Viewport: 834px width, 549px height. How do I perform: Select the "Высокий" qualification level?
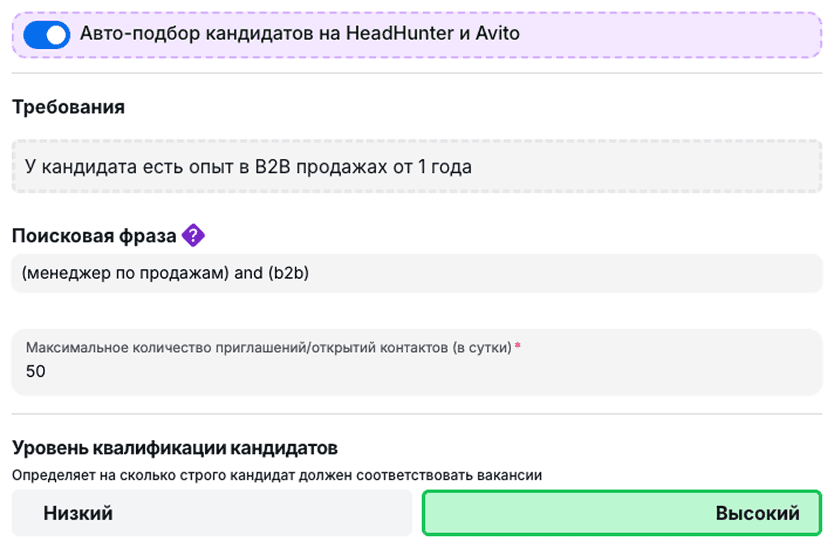click(622, 513)
